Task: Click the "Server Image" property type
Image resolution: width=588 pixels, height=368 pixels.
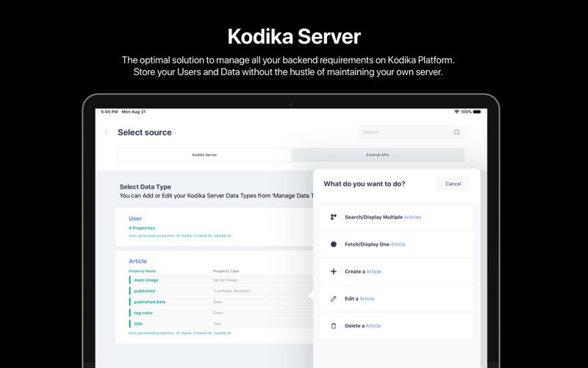Action: point(225,280)
